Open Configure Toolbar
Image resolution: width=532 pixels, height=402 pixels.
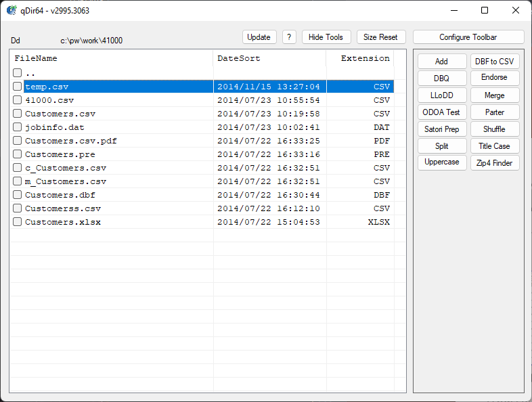point(468,37)
